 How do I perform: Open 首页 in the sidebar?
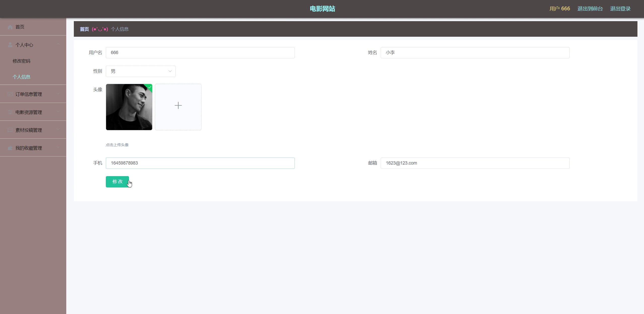tap(33, 27)
